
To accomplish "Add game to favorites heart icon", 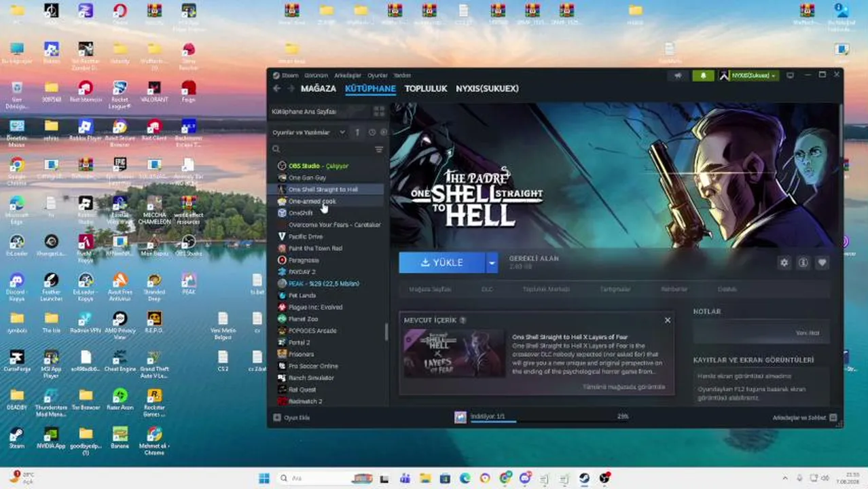I will click(x=822, y=262).
